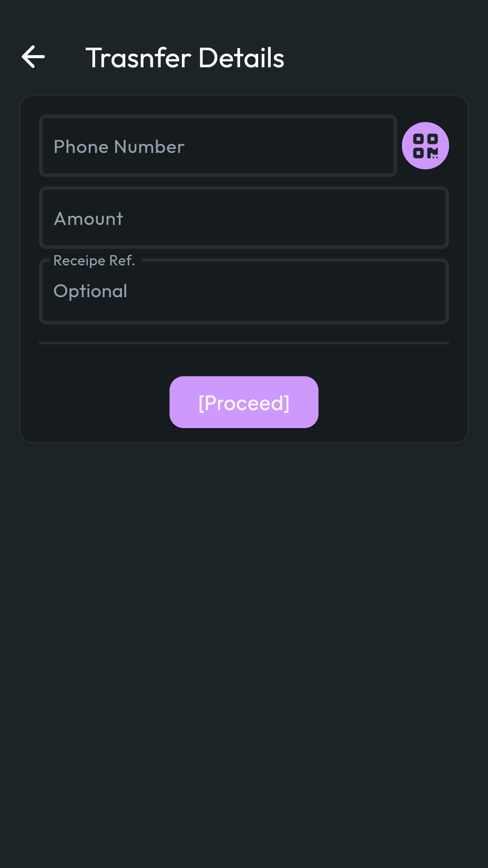This screenshot has width=488, height=868.
Task: Tap the back arrow icon
Action: coord(33,57)
